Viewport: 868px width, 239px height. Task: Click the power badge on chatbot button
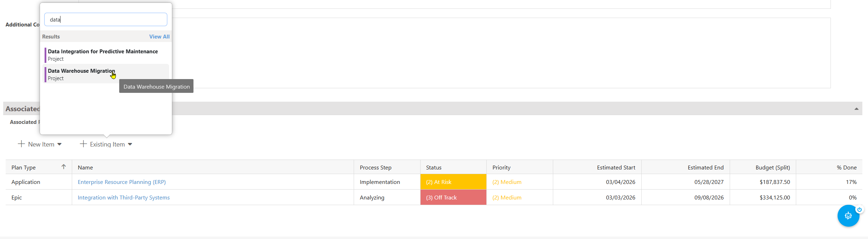tap(859, 210)
